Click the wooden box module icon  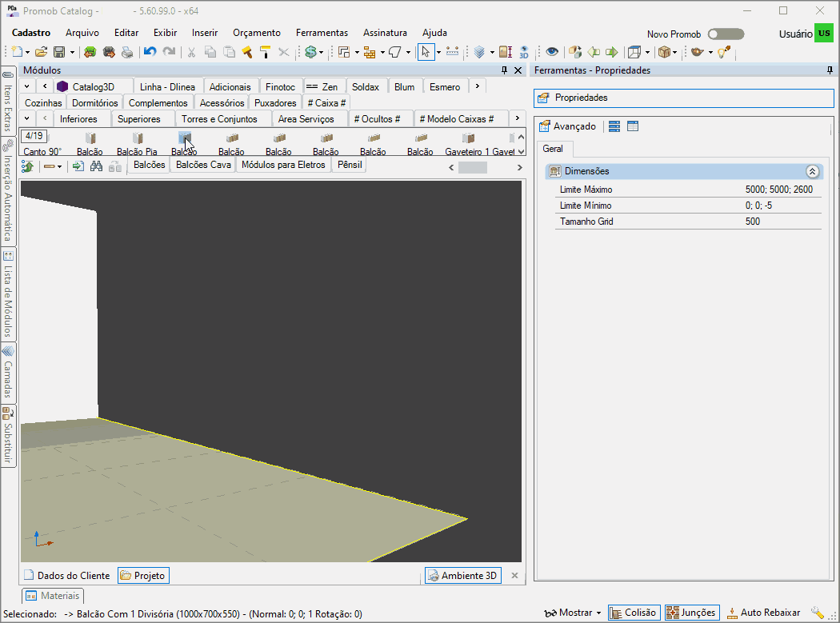[x=664, y=52]
